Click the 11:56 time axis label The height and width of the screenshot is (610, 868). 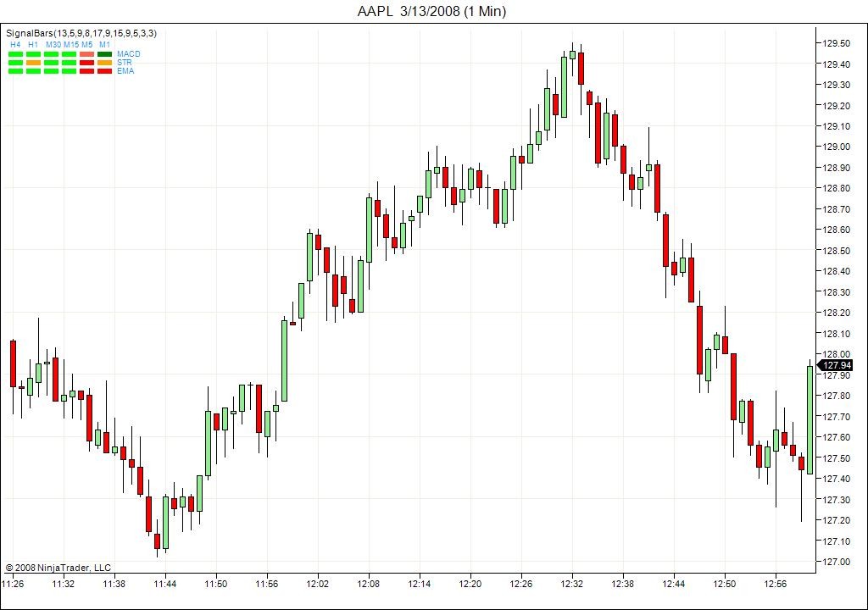267,584
